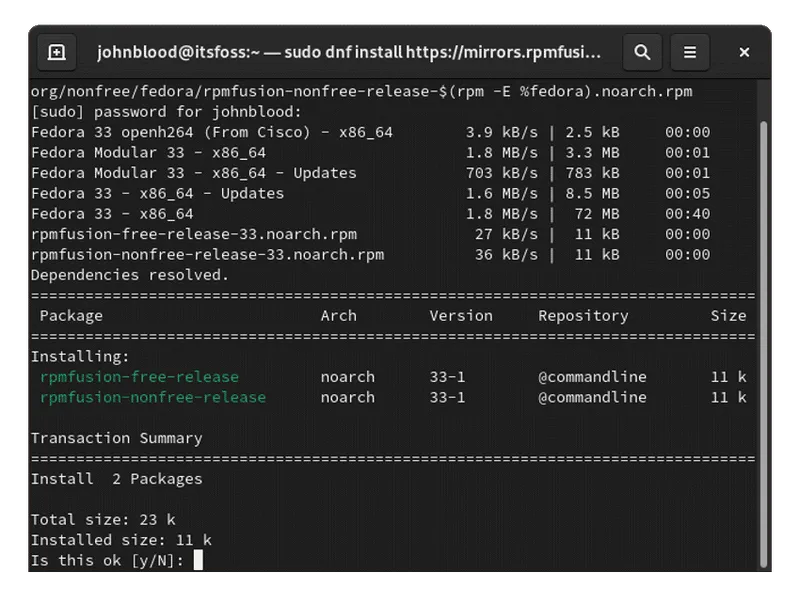Click the Install 2 Packages line
This screenshot has width=800, height=604.
click(x=116, y=478)
